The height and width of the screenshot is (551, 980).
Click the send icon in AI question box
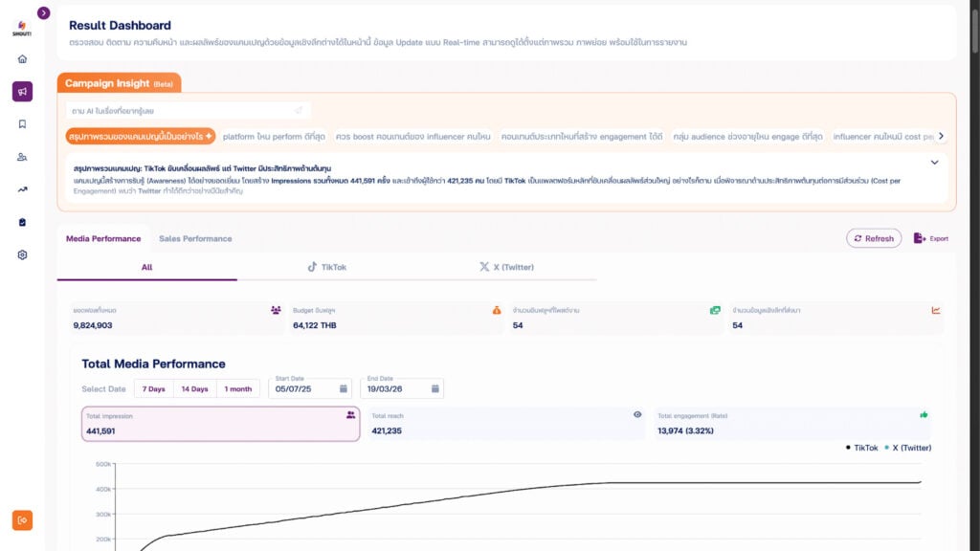[x=299, y=111]
